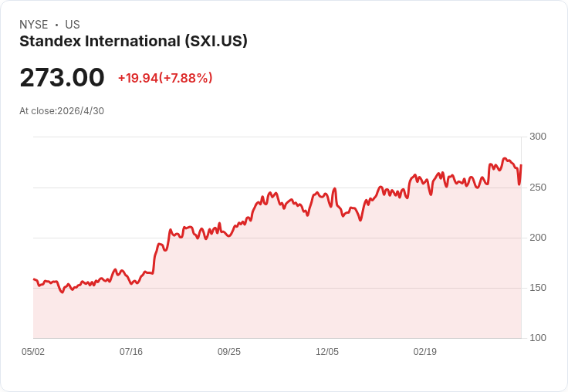
Task: Click the 05/02 x-axis date label
Action: pyautogui.click(x=33, y=351)
